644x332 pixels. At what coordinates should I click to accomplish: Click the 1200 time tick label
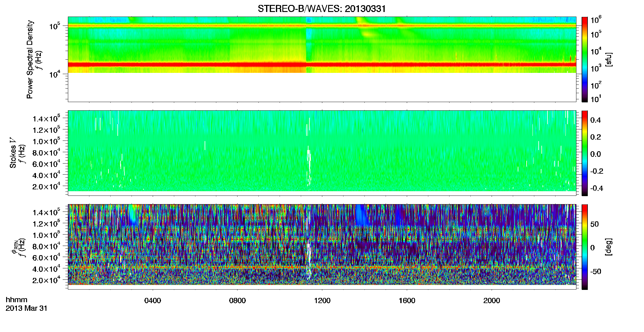pyautogui.click(x=322, y=301)
